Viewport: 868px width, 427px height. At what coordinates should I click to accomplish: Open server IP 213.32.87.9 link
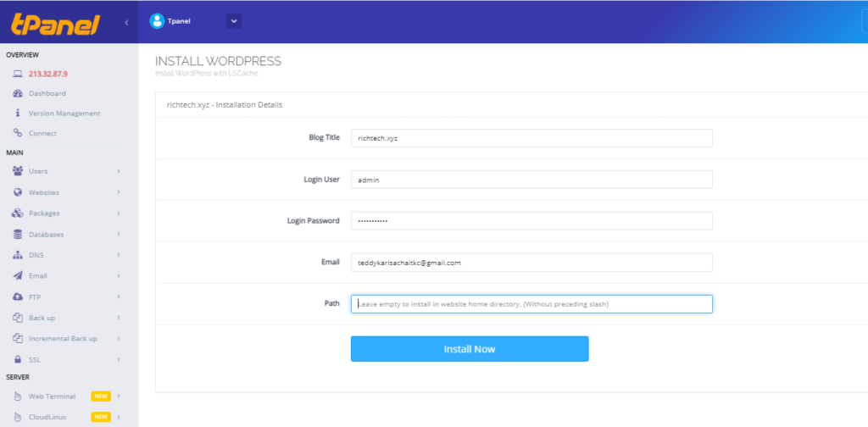pos(48,74)
